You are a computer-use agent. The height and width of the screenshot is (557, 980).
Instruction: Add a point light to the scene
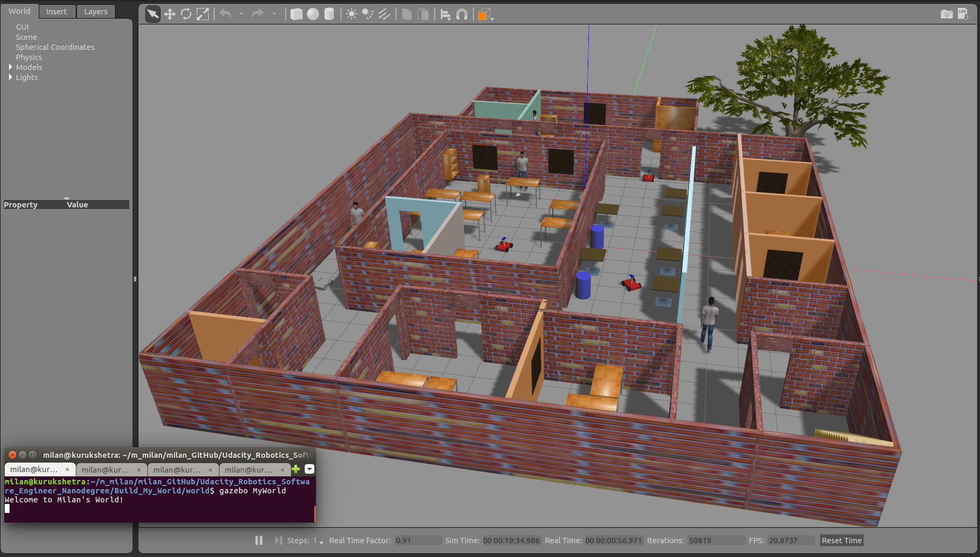tap(351, 14)
